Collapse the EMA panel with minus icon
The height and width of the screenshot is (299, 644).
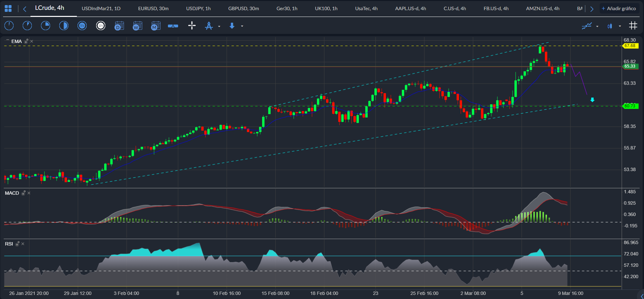7,40
